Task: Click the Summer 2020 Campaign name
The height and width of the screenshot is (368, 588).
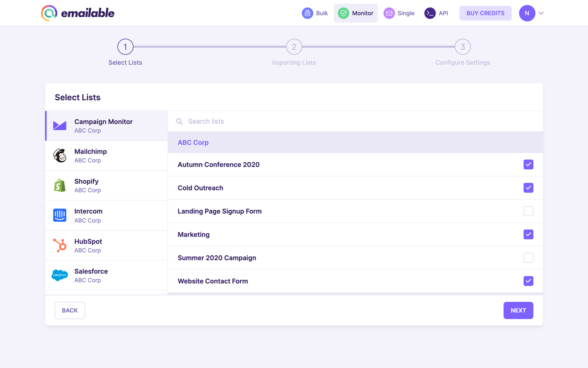Action: 217,258
